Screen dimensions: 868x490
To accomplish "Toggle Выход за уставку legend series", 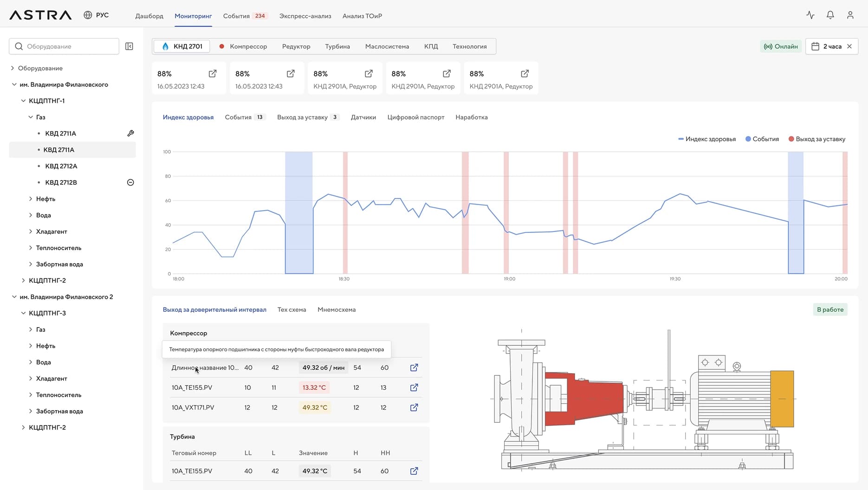I will pos(817,139).
